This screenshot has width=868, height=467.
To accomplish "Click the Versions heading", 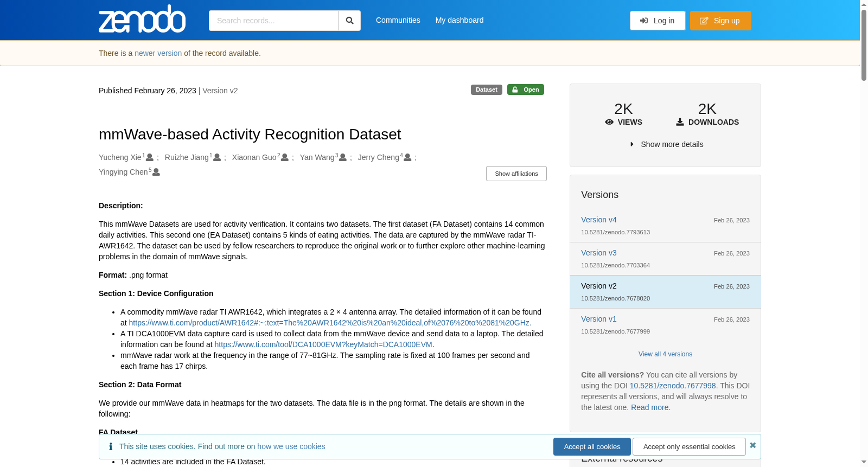I will 599,195.
